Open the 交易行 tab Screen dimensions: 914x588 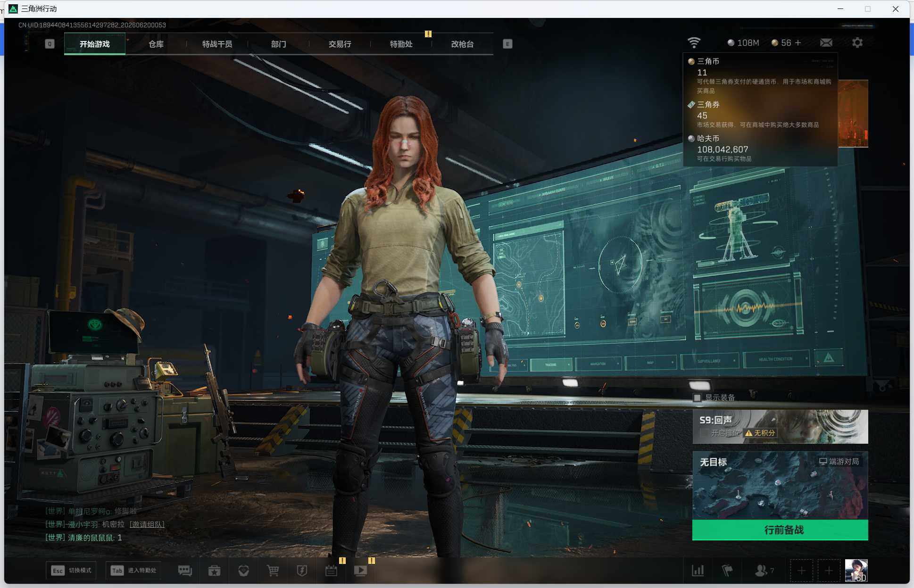[340, 44]
